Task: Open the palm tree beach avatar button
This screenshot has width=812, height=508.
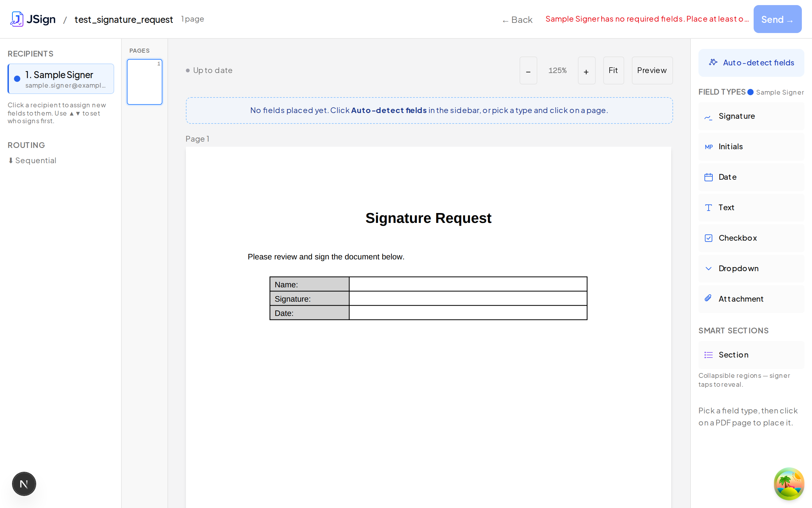Action: (789, 484)
